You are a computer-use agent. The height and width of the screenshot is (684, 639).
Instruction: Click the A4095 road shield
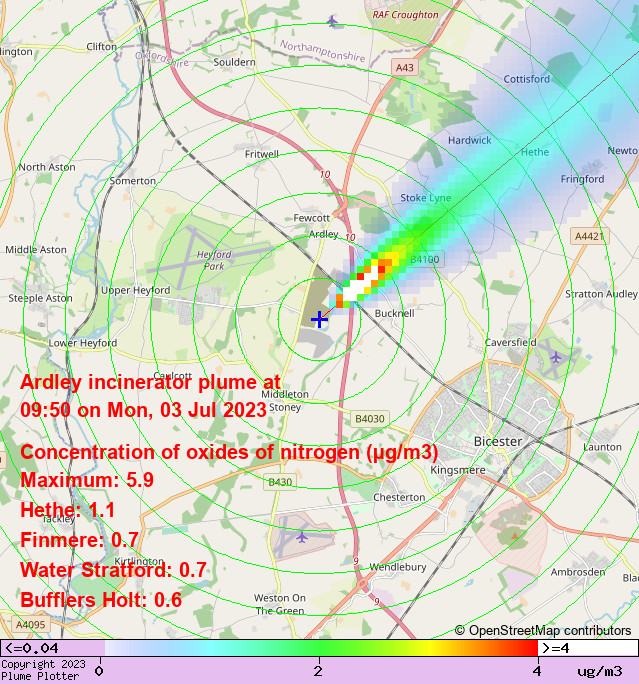tap(31, 625)
